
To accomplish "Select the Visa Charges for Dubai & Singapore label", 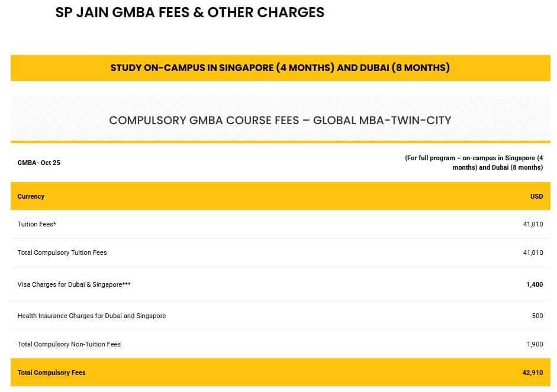I will point(69,284).
